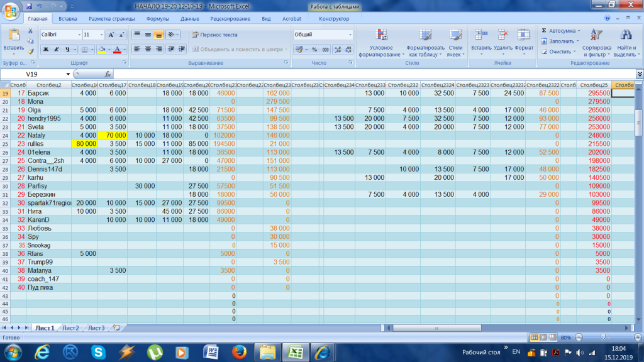Click the Автосумма button

pyautogui.click(x=562, y=30)
